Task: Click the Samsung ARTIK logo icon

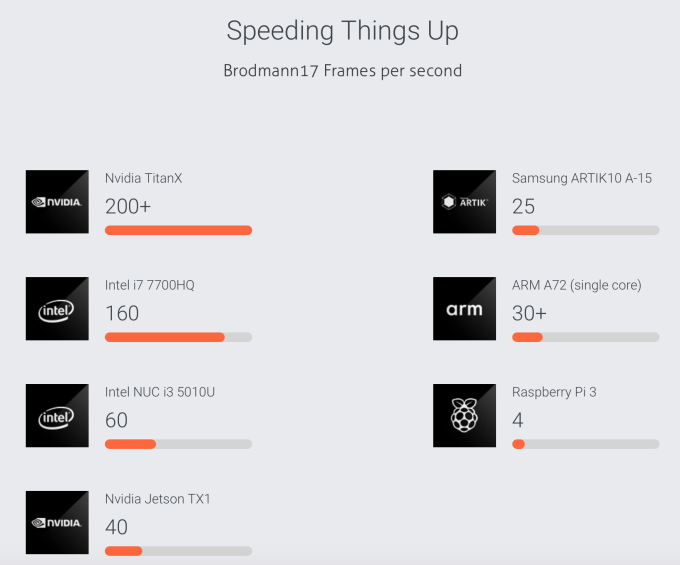Action: (x=464, y=202)
